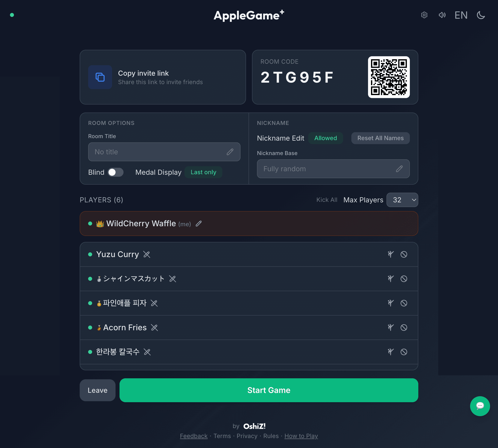Open the Feedback link
Image resolution: width=498 pixels, height=448 pixels.
193,436
